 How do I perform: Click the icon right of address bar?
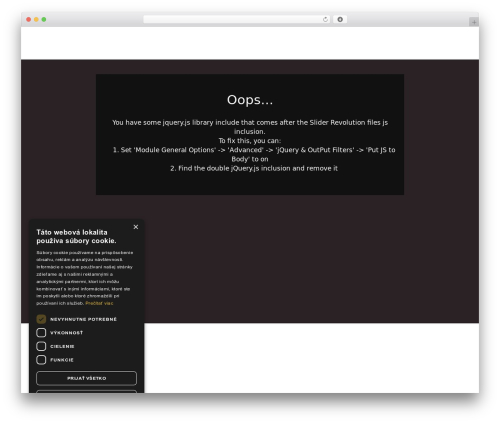coord(340,20)
